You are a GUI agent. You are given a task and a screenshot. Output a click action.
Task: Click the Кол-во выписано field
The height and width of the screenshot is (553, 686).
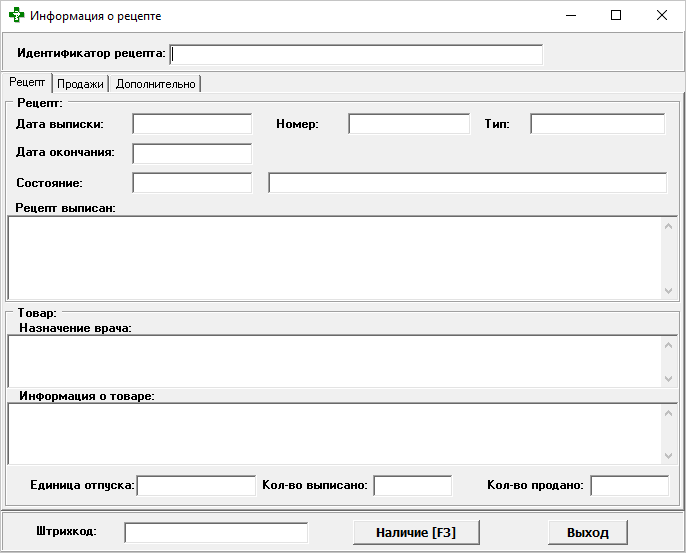point(412,486)
